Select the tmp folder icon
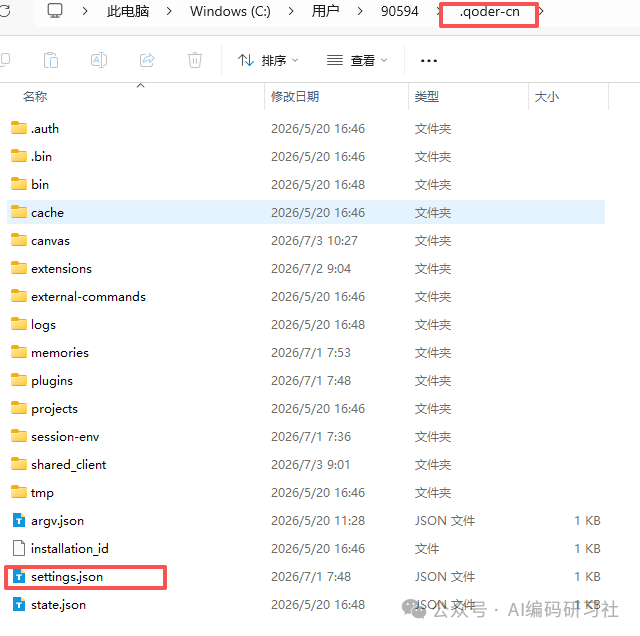640x636 pixels. (19, 492)
